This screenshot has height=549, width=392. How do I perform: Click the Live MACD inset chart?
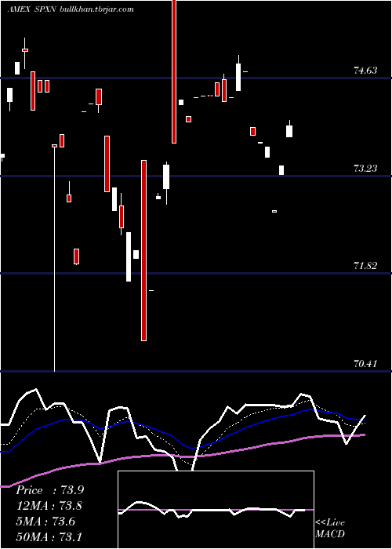coord(216,510)
